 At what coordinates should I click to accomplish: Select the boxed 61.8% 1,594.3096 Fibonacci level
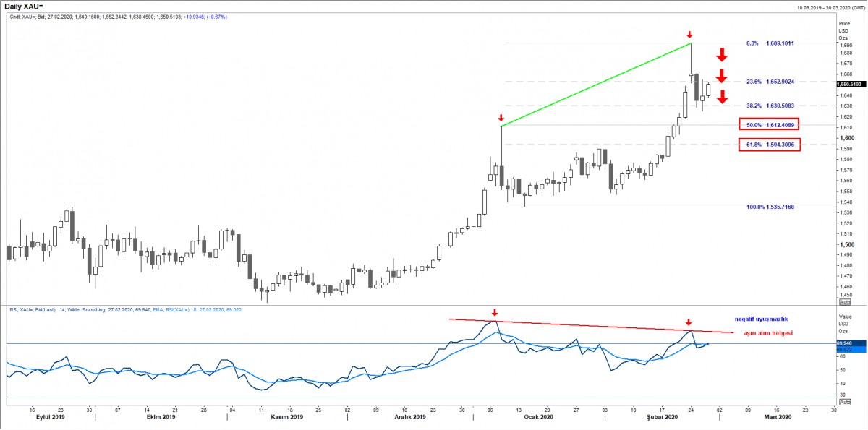[768, 145]
